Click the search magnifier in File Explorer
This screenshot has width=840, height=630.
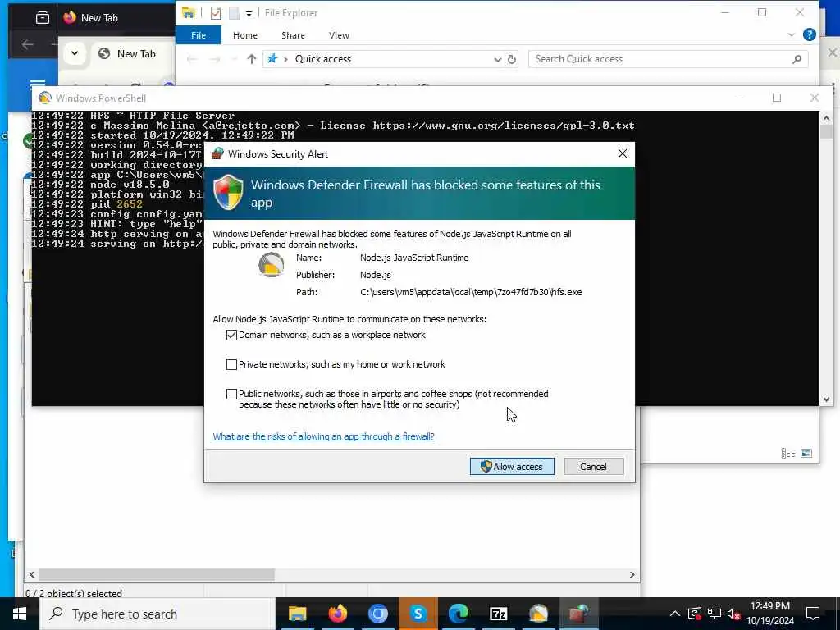click(x=797, y=59)
